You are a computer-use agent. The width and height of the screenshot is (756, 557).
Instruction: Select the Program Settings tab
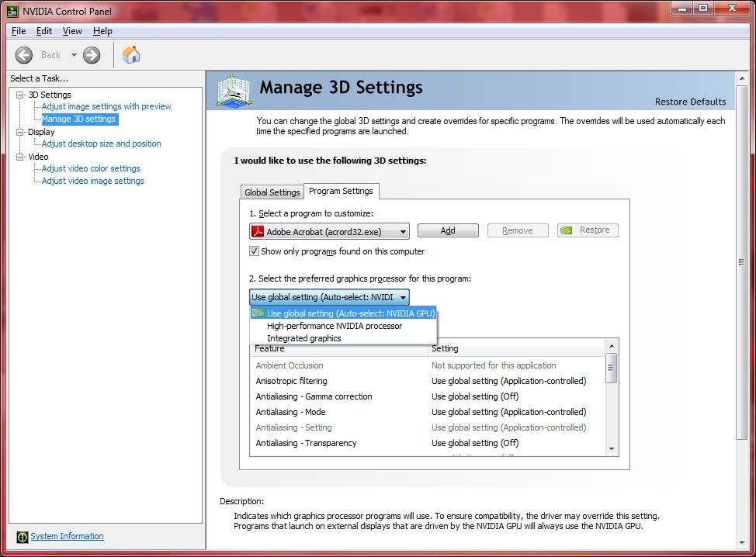point(341,191)
